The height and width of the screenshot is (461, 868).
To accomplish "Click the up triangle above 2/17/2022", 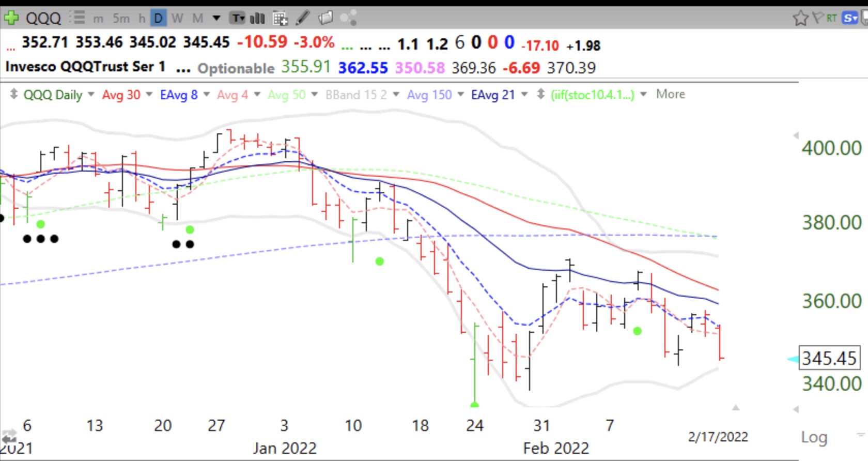I will (x=736, y=408).
